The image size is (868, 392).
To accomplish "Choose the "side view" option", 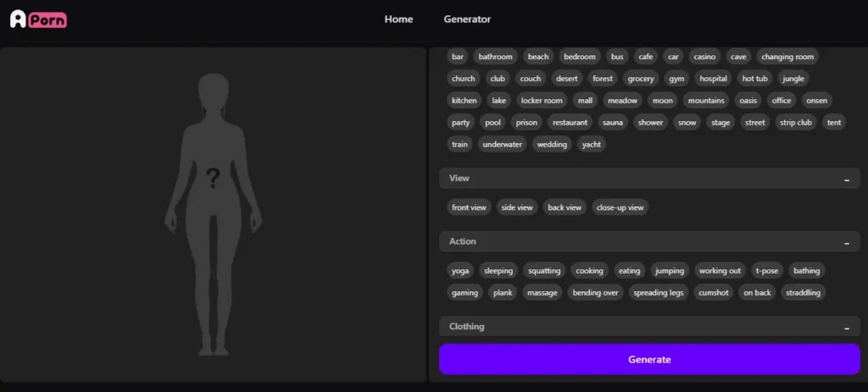I will (517, 208).
